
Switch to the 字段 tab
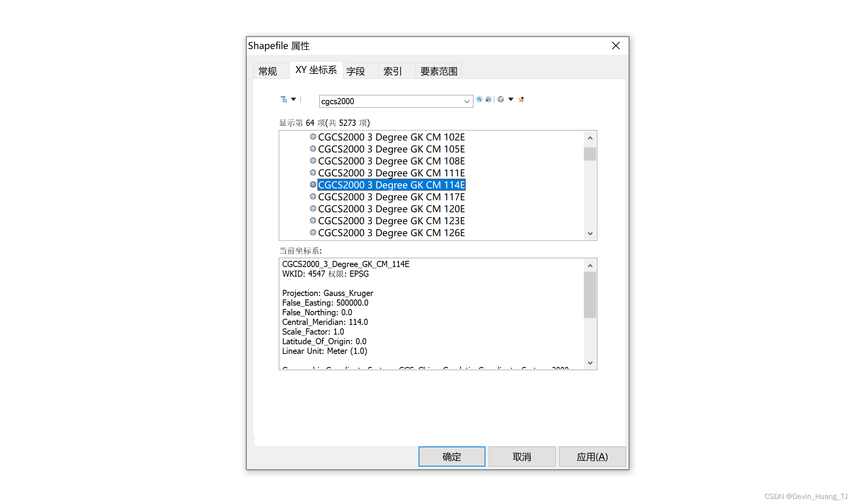pyautogui.click(x=356, y=71)
